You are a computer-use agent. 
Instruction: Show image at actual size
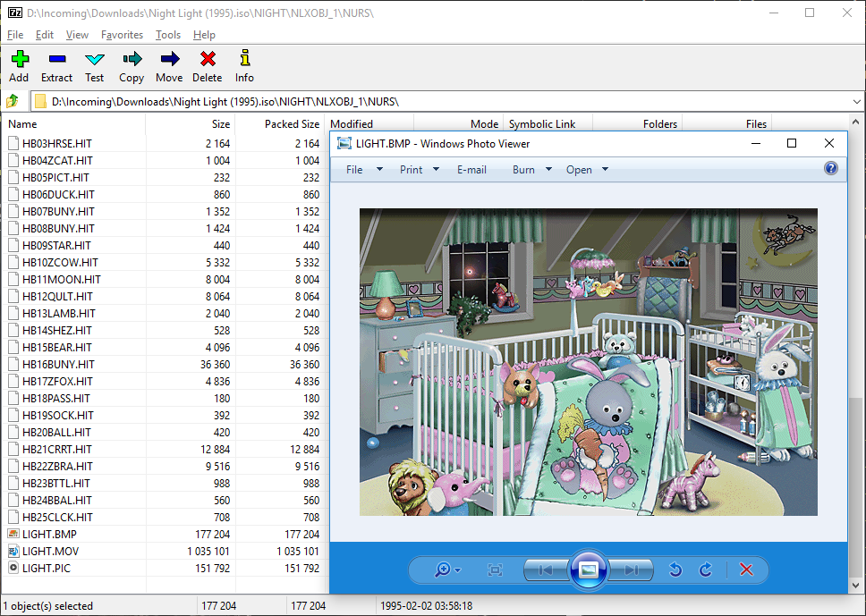tap(496, 570)
